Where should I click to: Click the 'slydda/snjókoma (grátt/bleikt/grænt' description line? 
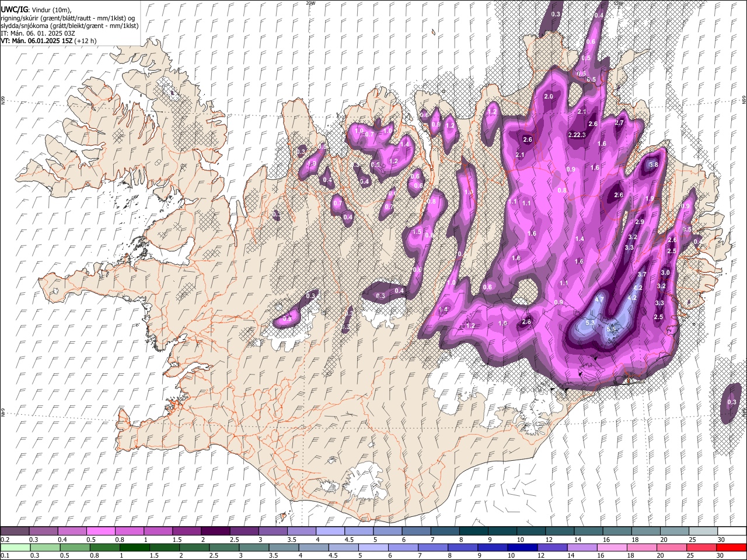click(69, 25)
